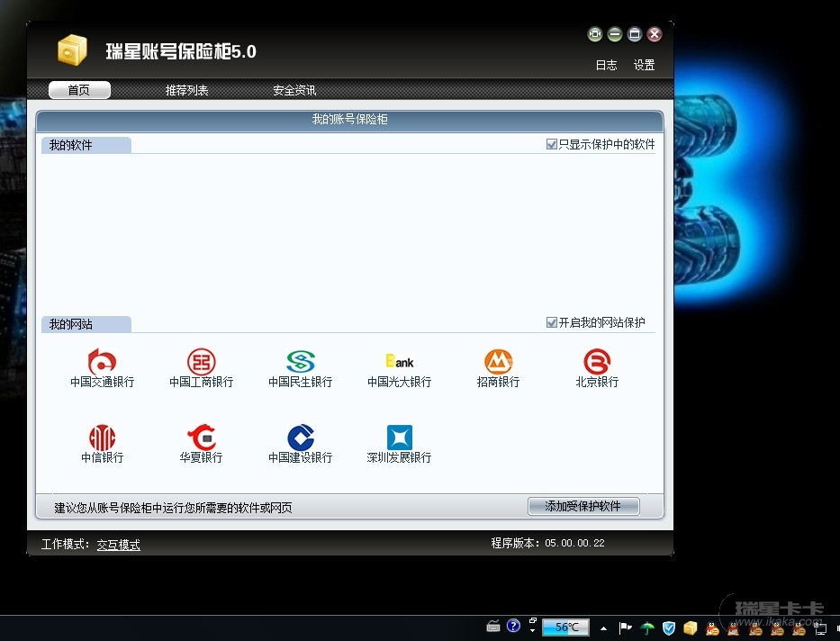Open the 北京银行 website icon
Screen dimensions: 840x641
point(597,362)
